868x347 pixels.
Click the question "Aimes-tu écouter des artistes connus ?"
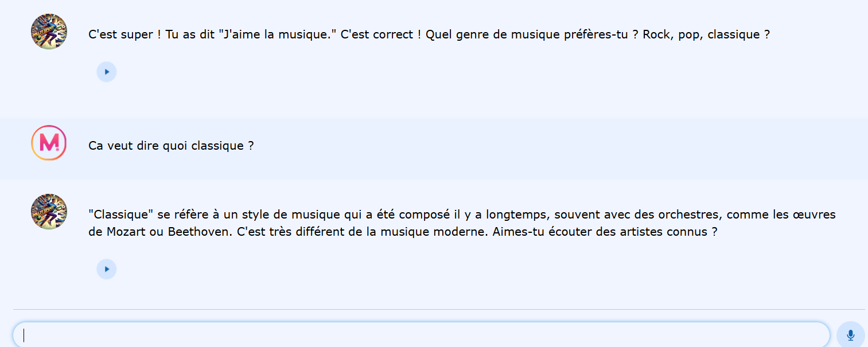(x=605, y=232)
